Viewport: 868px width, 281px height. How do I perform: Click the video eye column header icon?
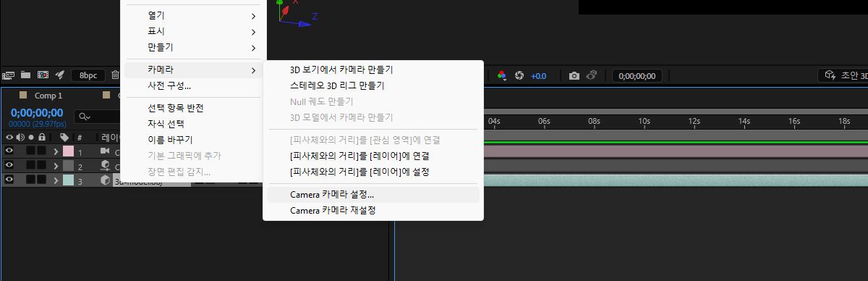[9, 137]
